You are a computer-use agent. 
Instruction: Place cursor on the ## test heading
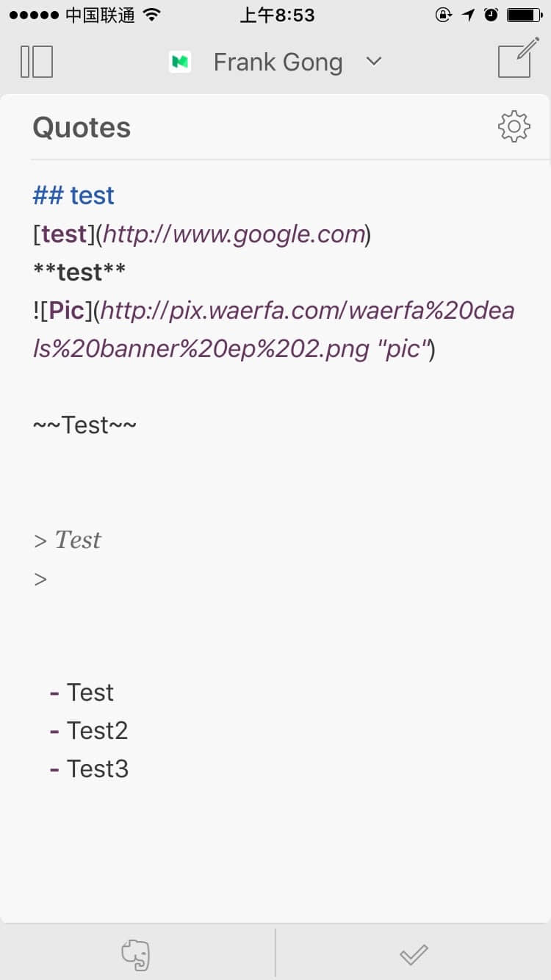(73, 195)
